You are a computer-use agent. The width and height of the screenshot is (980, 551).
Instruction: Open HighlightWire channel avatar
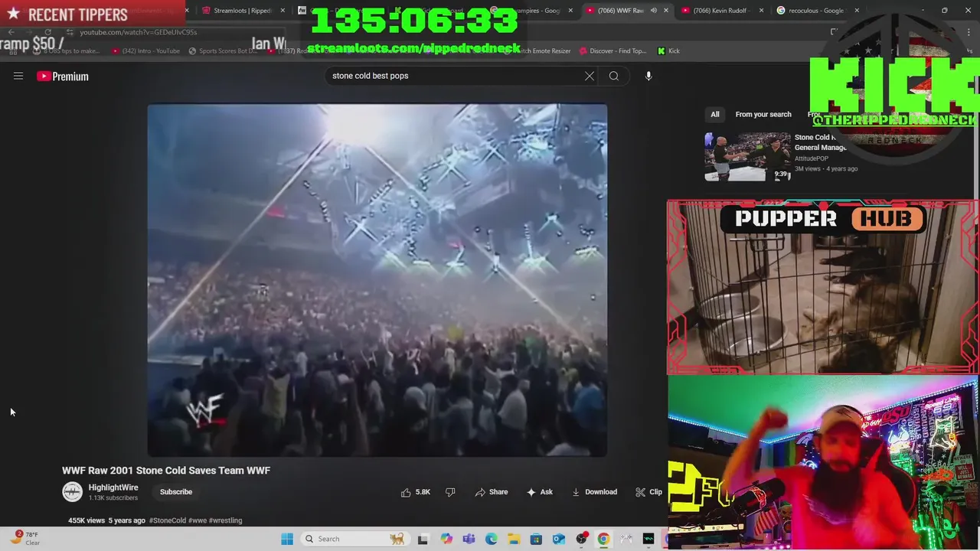coord(72,492)
